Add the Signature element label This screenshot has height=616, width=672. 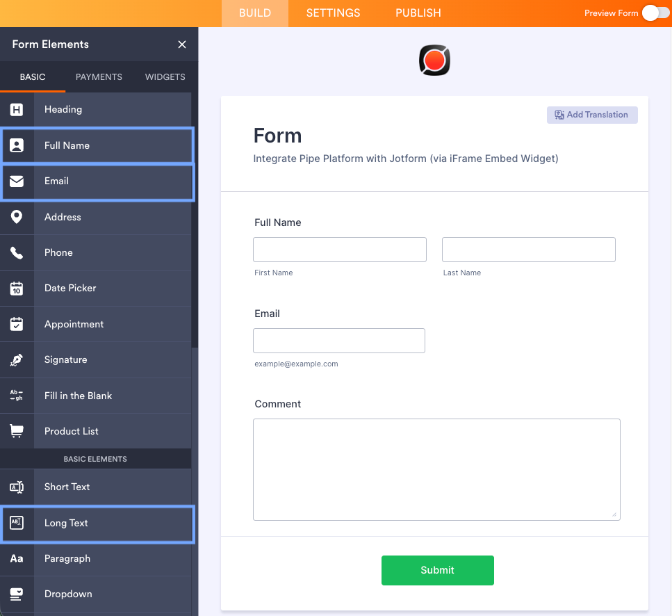click(x=65, y=360)
